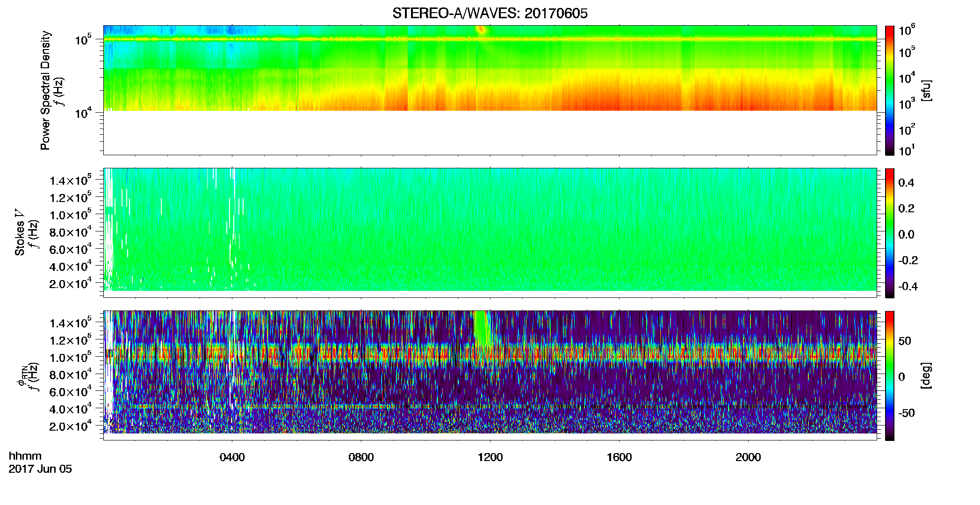Click the [deg] unit label
The height and width of the screenshot is (505, 980).
(x=926, y=375)
